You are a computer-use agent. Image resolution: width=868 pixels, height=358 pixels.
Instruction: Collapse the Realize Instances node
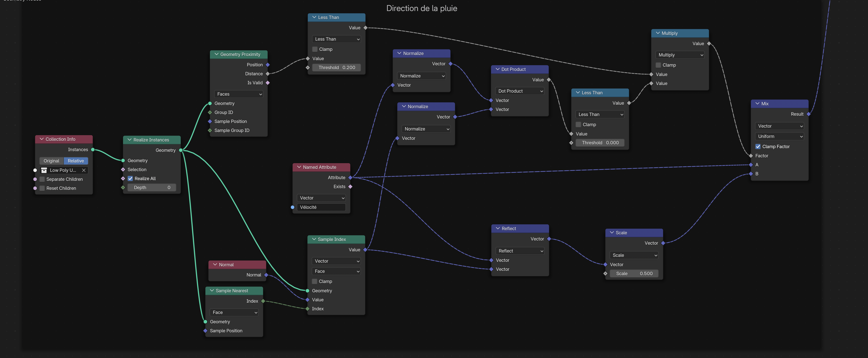pos(129,140)
